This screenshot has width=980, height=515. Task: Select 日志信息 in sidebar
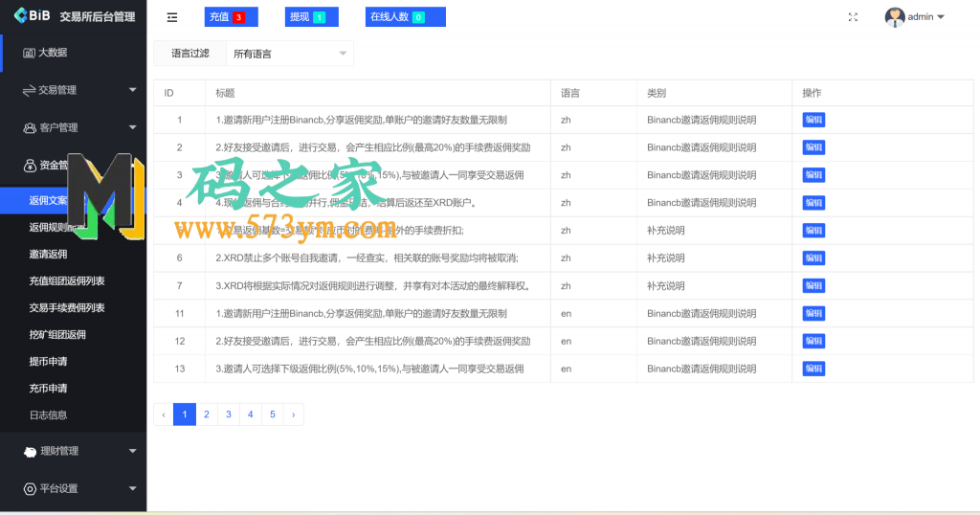[x=48, y=415]
